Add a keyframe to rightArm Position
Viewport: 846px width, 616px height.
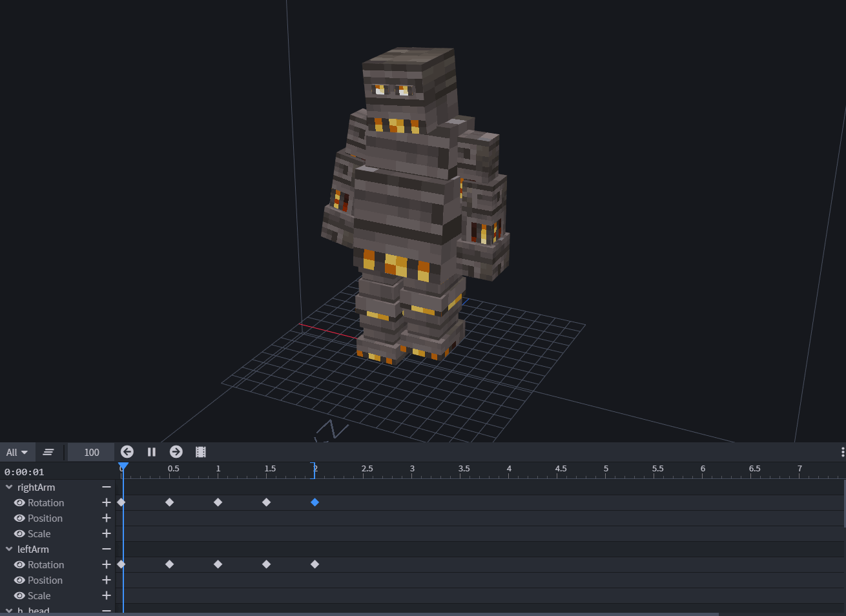pos(107,518)
